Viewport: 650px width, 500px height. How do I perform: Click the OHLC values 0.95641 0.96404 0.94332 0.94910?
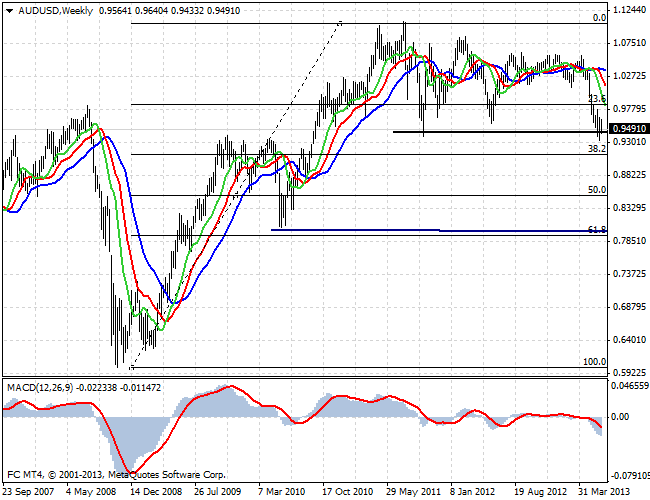170,11
